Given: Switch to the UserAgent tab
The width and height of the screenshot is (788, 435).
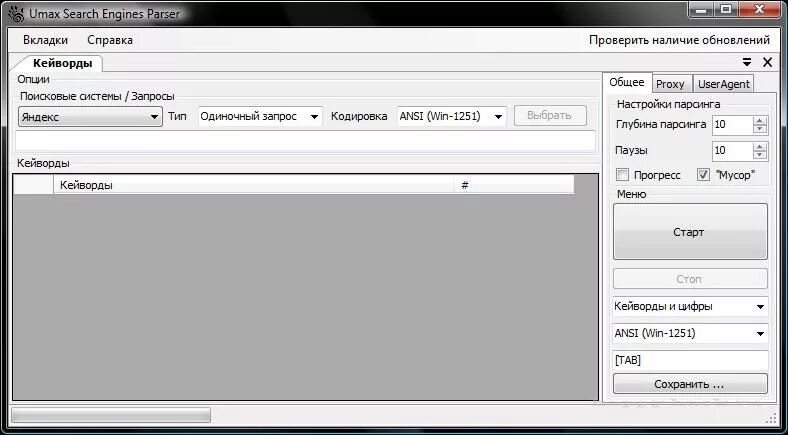Looking at the screenshot, I should [x=723, y=84].
